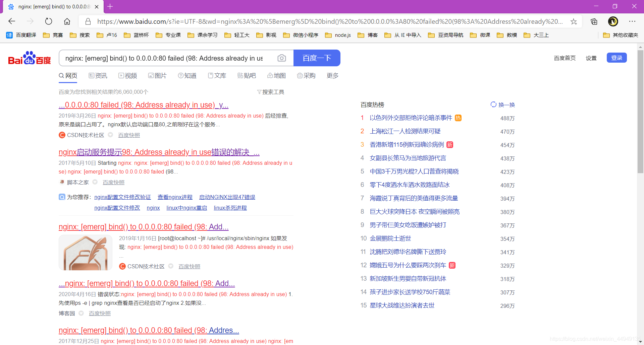The height and width of the screenshot is (345, 644).
Task: Open 百度翻译 bookmark
Action: 21,35
